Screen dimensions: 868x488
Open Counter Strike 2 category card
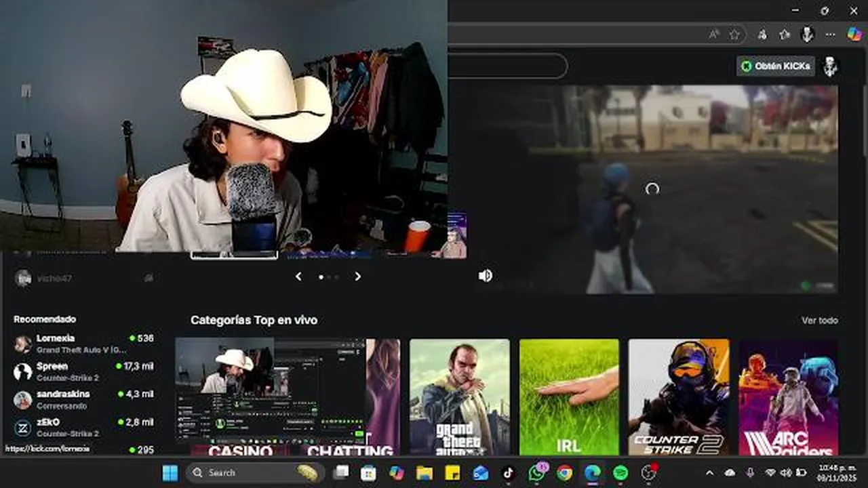[x=679, y=397]
